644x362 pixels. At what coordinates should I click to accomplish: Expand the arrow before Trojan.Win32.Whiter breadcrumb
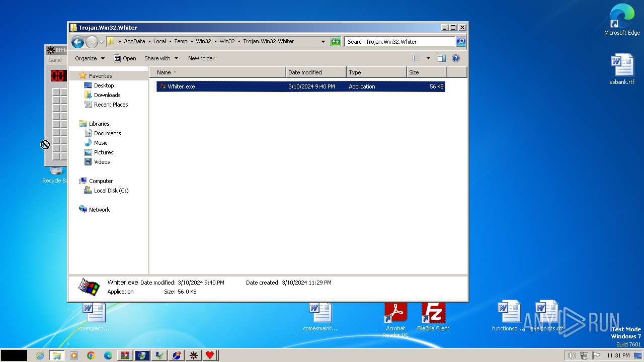click(239, 42)
